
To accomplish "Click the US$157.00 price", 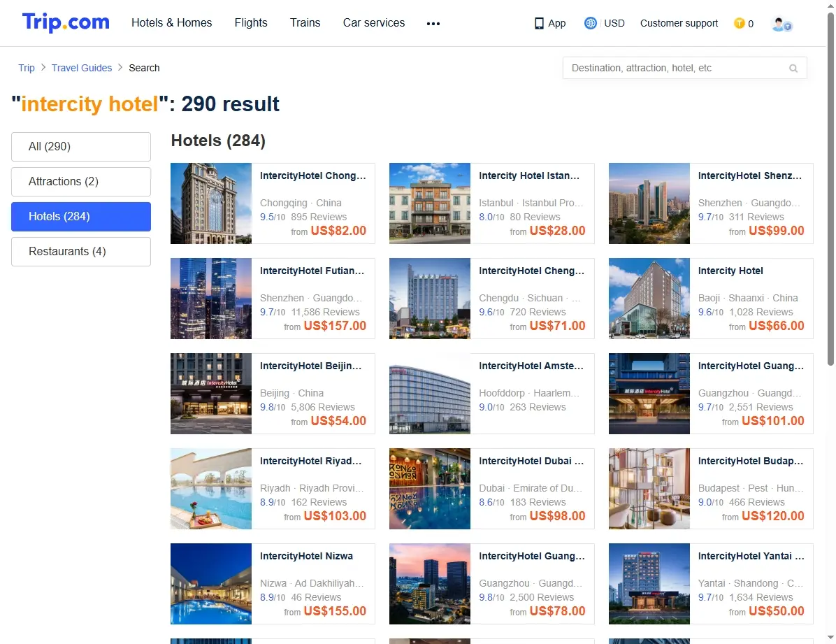I will coord(335,325).
